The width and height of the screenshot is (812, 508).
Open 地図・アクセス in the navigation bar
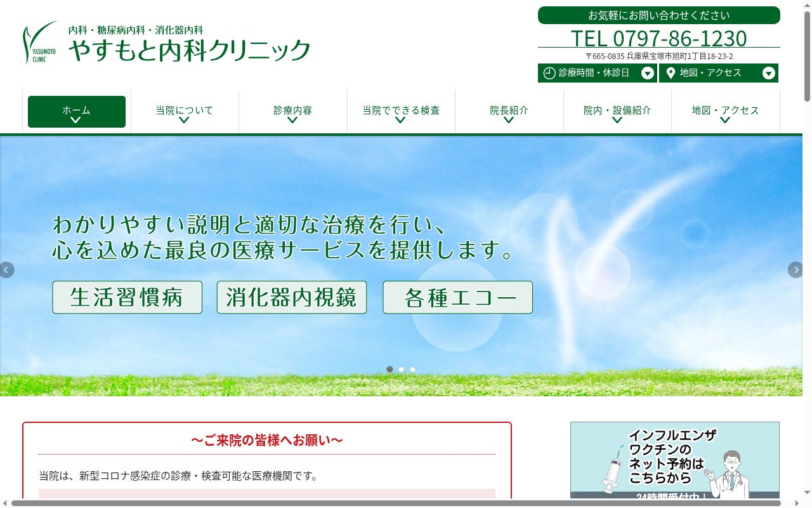tap(725, 112)
